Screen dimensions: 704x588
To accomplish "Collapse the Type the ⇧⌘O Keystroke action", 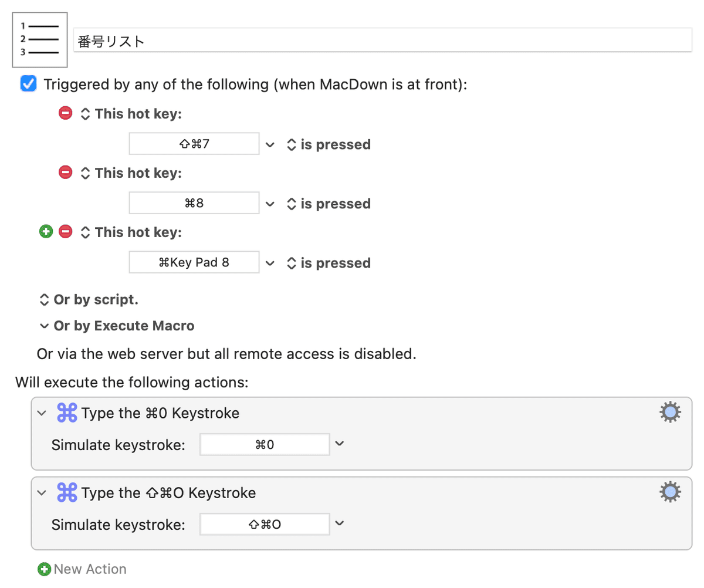I will point(41,493).
